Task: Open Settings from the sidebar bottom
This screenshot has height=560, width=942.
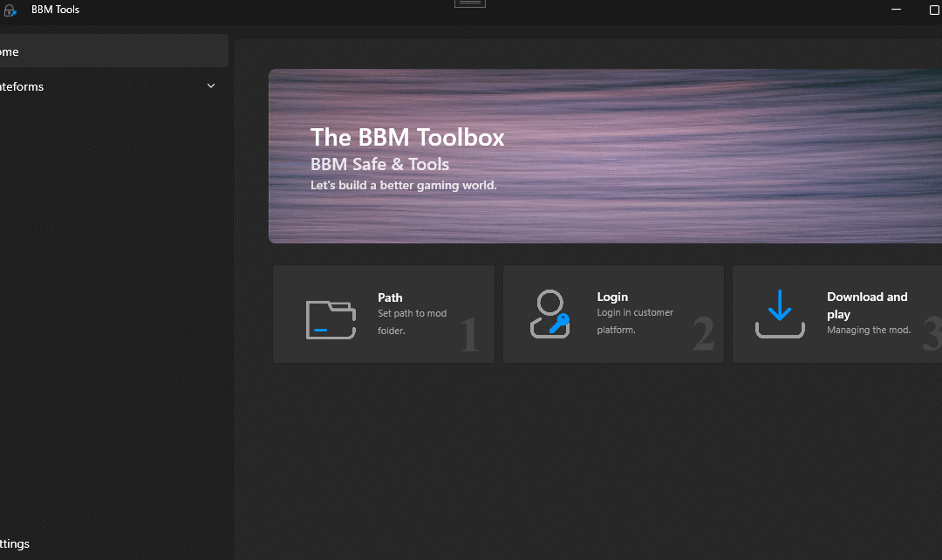Action: [x=15, y=543]
